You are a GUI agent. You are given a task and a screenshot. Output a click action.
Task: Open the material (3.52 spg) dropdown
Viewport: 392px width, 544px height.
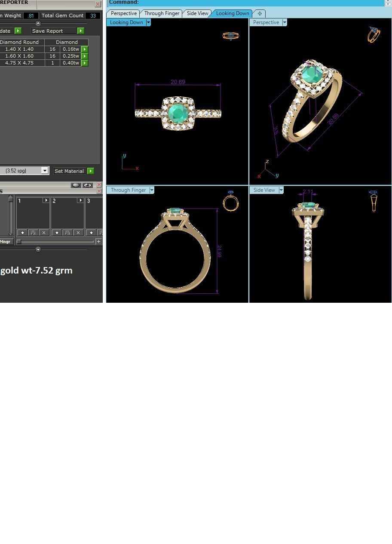click(45, 171)
